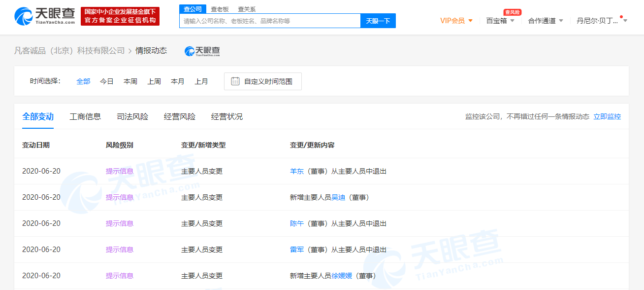Expand the 合作通道 dropdown
The height and width of the screenshot is (290, 644).
point(546,21)
